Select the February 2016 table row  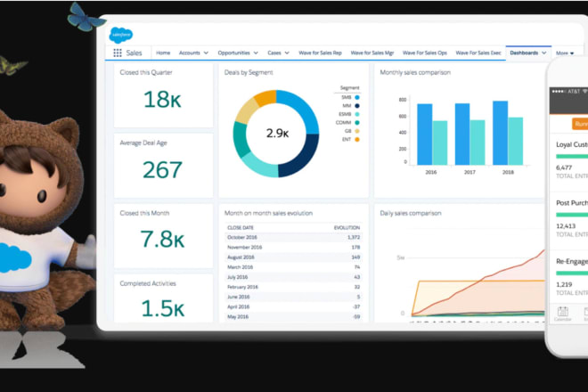[x=294, y=287]
